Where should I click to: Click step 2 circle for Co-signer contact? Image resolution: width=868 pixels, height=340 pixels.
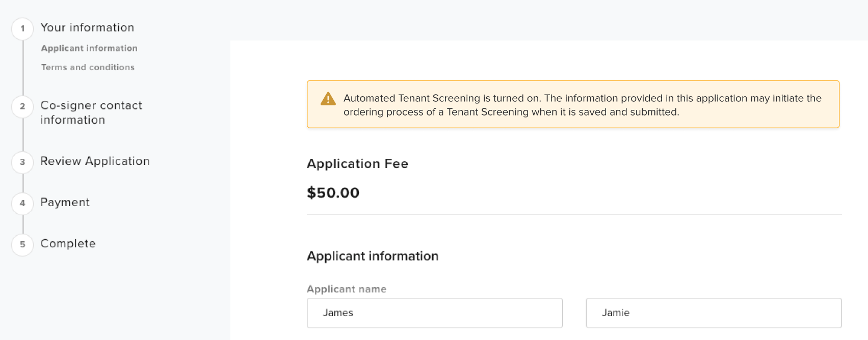point(22,107)
